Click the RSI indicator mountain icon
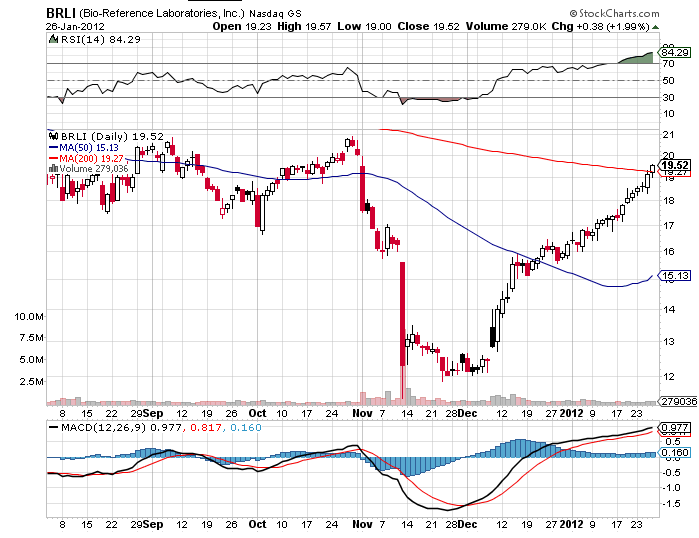The image size is (699, 538). click(53, 39)
